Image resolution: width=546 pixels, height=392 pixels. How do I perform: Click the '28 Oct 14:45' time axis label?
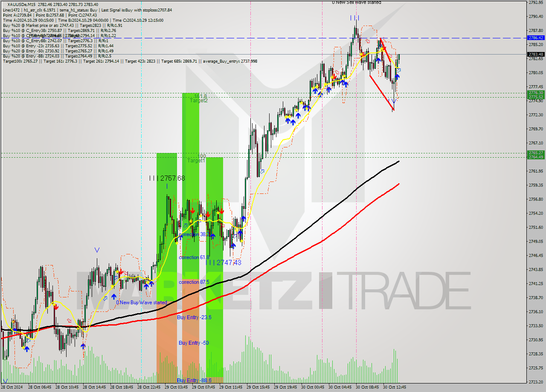(x=94, y=387)
